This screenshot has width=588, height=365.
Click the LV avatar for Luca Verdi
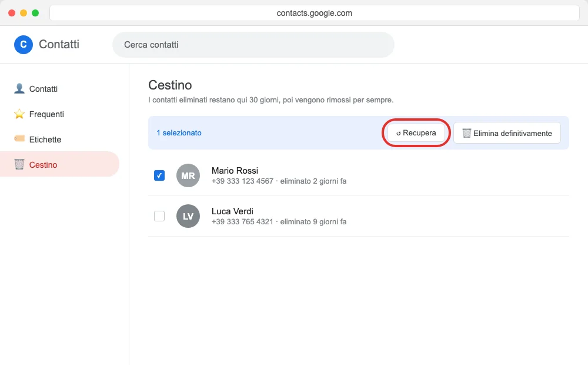(188, 216)
